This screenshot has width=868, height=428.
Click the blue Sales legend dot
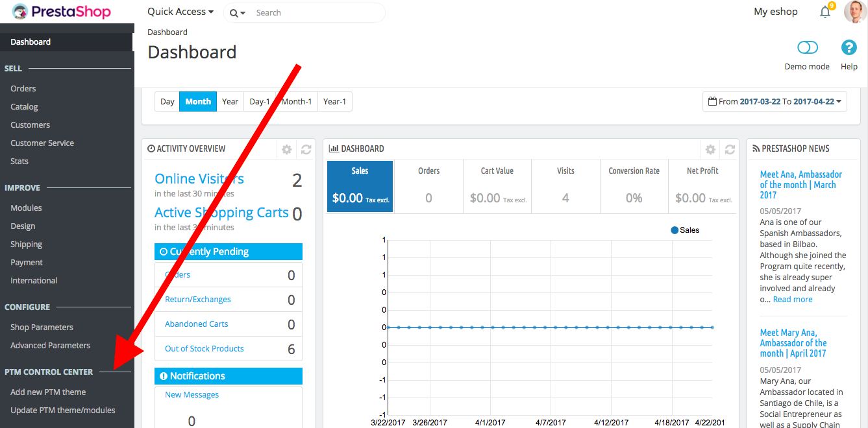675,230
